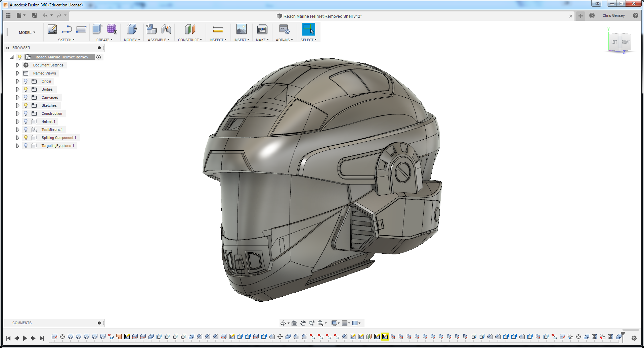Open the ASSEMBLE menu
This screenshot has height=348, width=644.
pyautogui.click(x=158, y=40)
